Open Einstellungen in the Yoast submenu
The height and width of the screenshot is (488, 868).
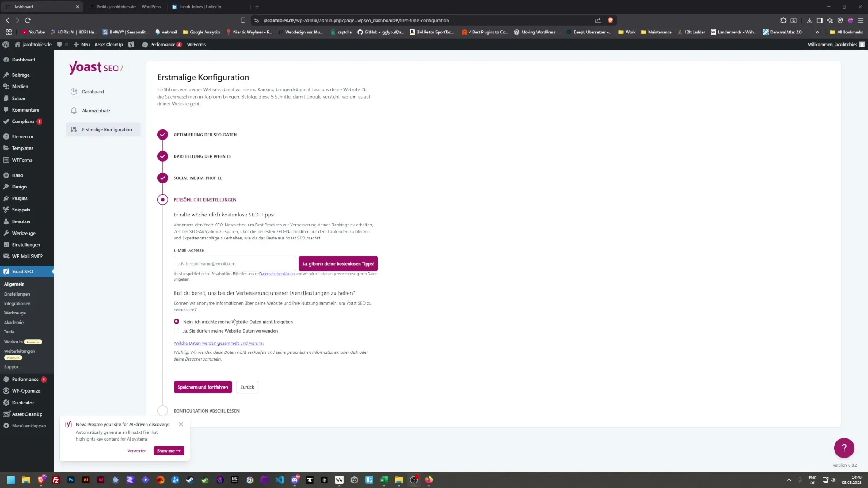pos(17,294)
